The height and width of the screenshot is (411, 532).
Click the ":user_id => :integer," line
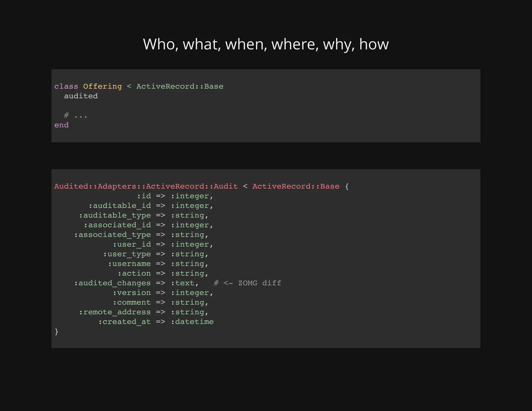point(163,244)
